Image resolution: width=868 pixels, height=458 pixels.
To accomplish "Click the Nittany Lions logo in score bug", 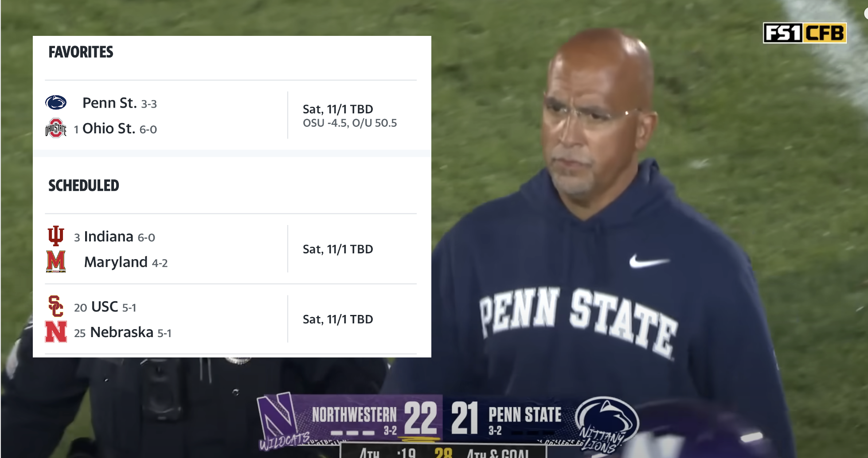I will pos(606,423).
